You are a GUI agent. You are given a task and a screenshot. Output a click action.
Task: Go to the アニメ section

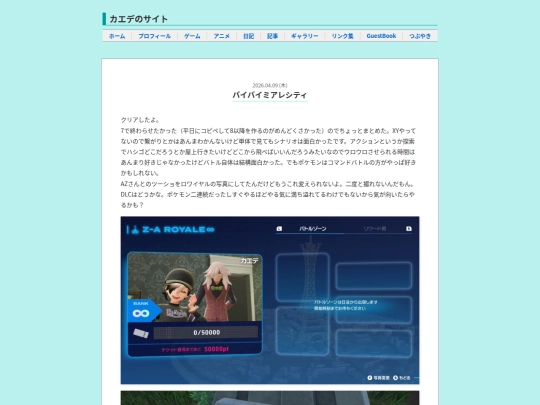point(221,36)
